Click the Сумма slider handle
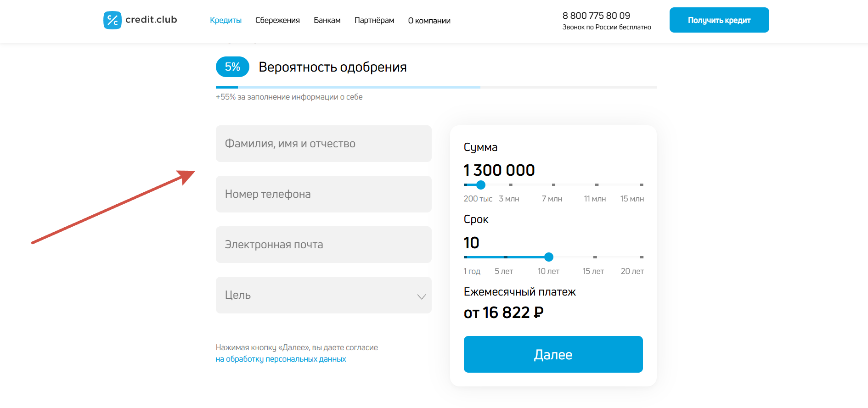The image size is (868, 408). [481, 185]
